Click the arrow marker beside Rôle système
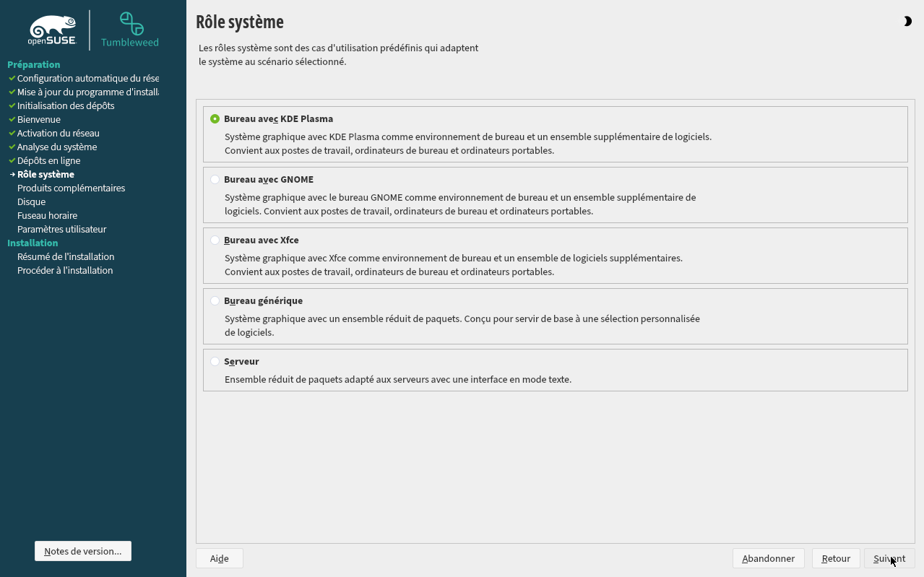This screenshot has width=924, height=577. (x=12, y=174)
